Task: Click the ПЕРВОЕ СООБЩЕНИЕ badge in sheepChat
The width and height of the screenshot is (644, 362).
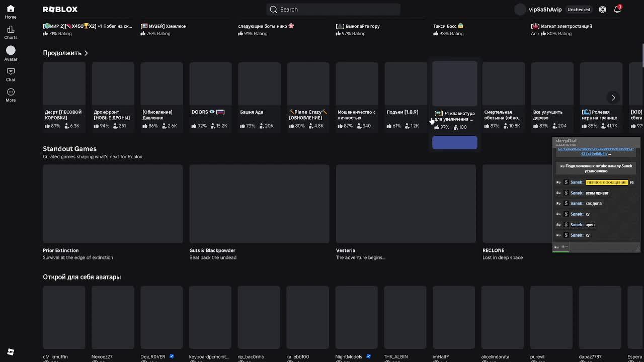Action: (x=607, y=183)
